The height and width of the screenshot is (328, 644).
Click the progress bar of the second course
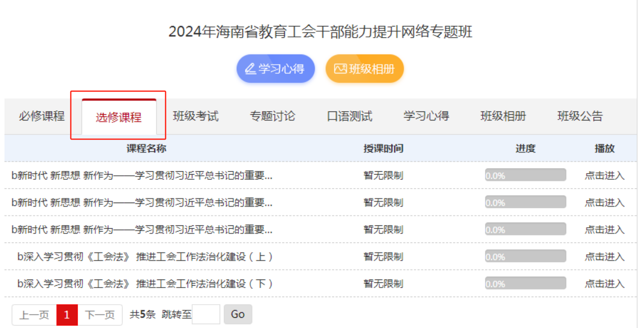click(x=525, y=202)
